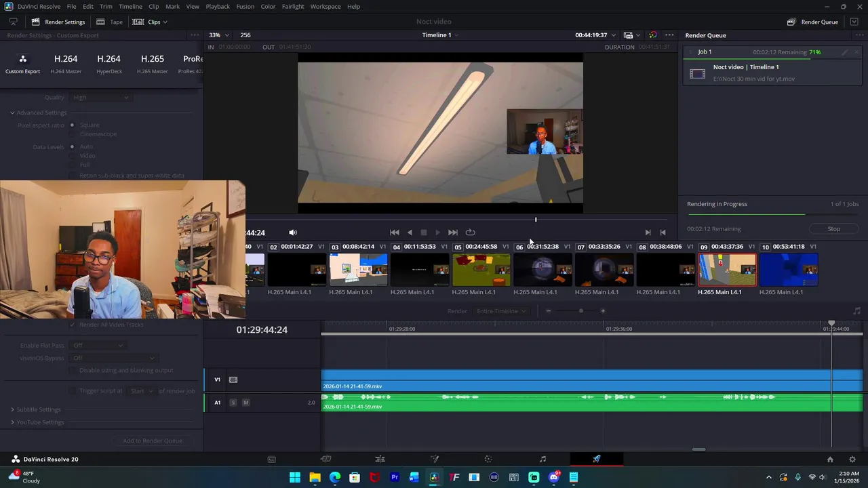Open visionOS Bypass dropdown

point(113,358)
